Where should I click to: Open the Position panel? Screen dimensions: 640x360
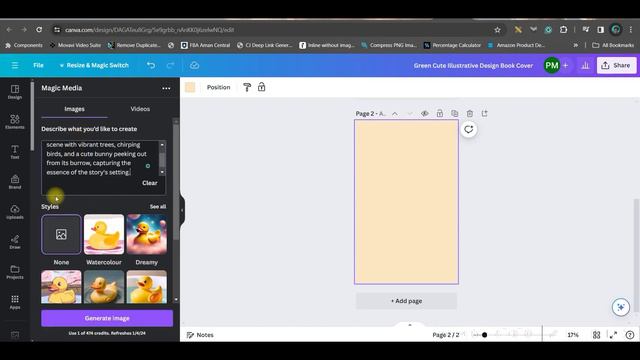point(218,87)
